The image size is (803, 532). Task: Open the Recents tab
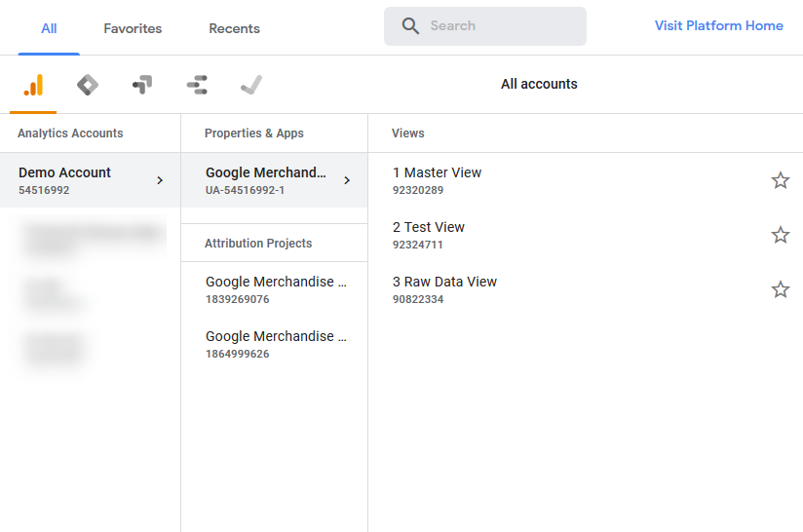click(x=235, y=28)
